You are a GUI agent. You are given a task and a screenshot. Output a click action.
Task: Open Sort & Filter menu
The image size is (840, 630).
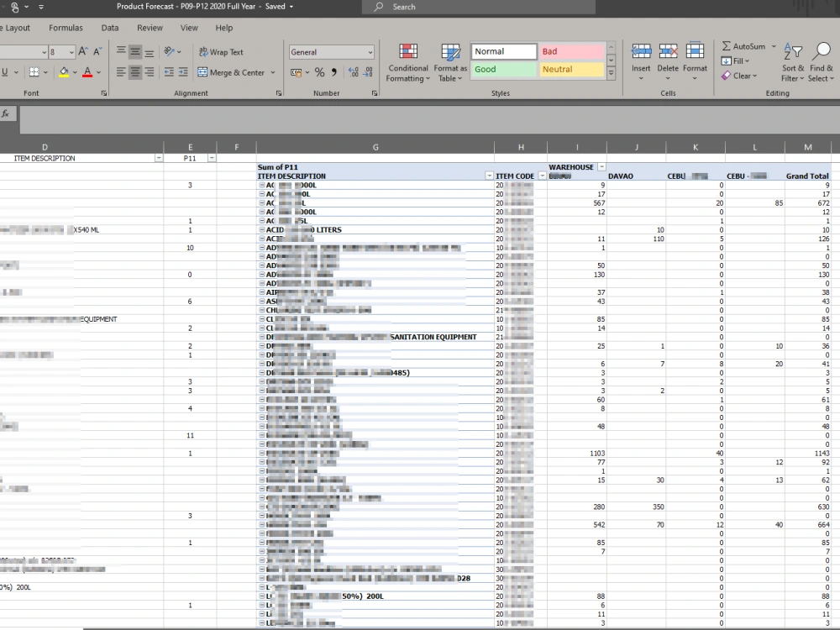point(793,63)
